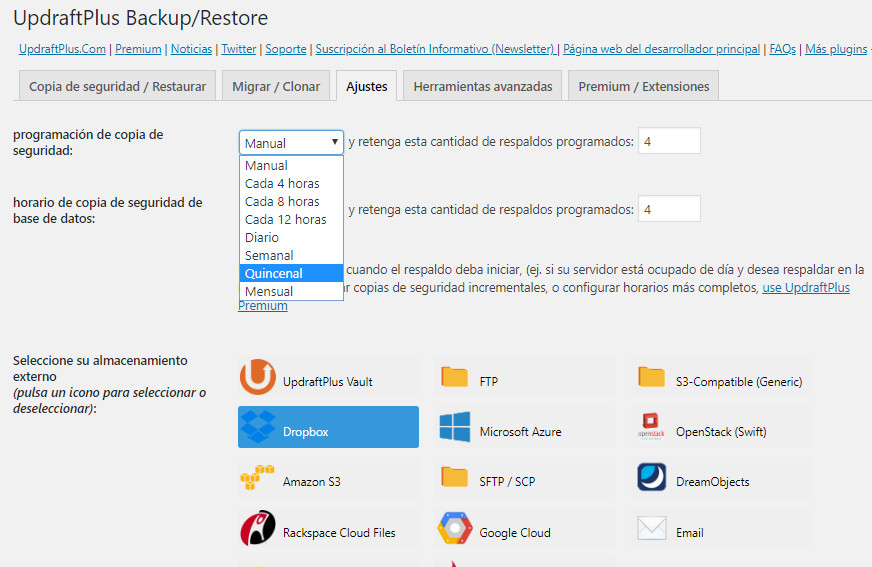
Task: Pick the S3-Compatible (Generic) folder icon
Action: click(651, 377)
